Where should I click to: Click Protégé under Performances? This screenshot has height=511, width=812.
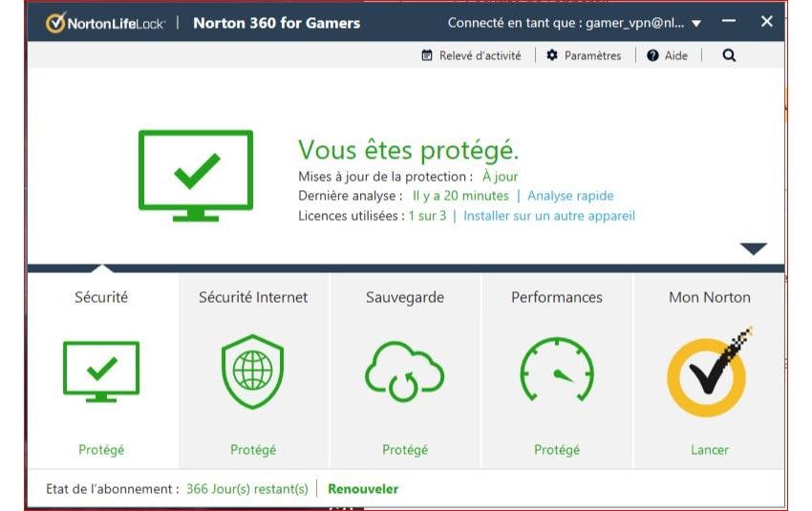click(557, 450)
